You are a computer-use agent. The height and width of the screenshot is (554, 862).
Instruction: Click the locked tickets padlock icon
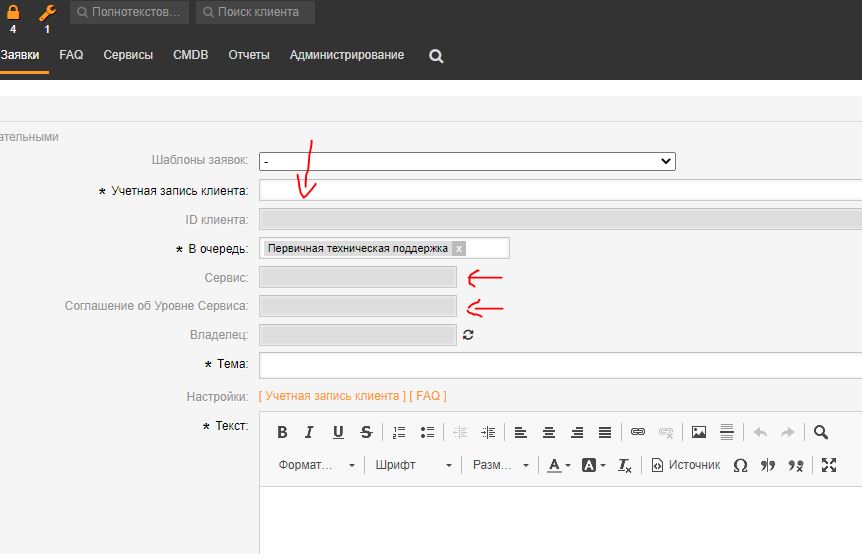[x=13, y=13]
